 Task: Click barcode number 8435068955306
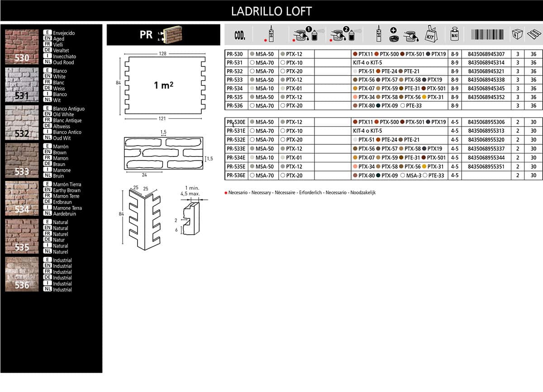point(486,123)
